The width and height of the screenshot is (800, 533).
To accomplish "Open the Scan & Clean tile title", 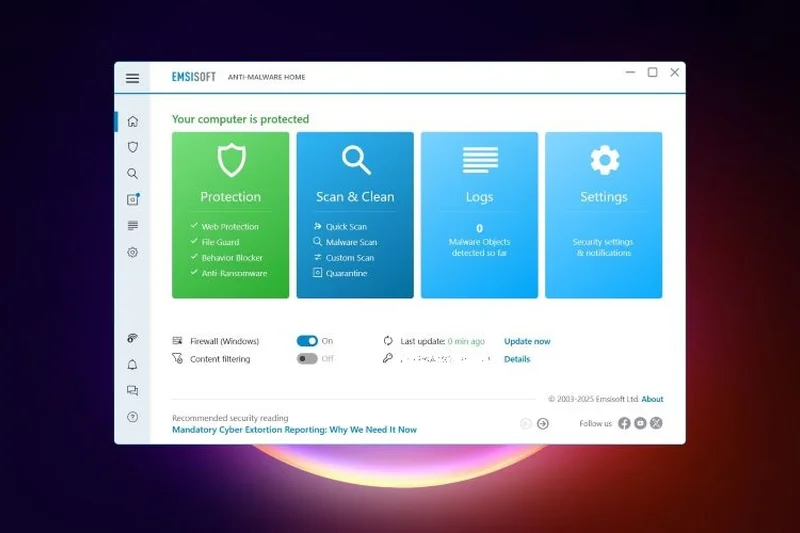I will coord(355,196).
